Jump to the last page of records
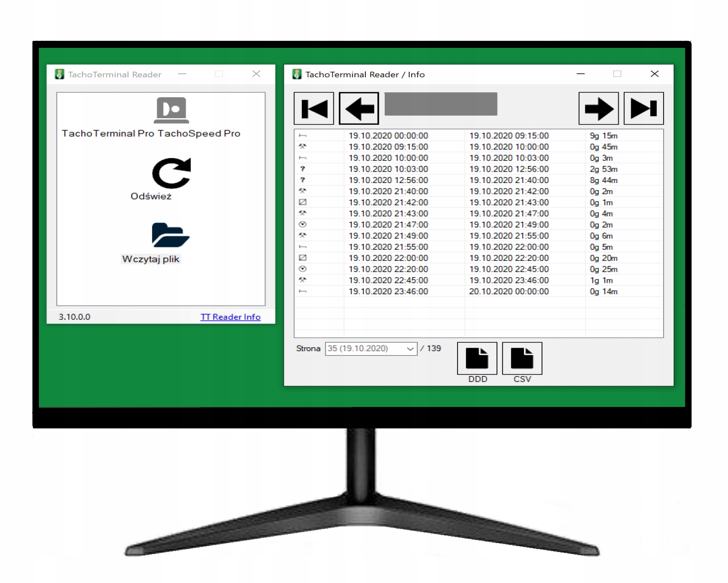728x583 pixels. [644, 108]
